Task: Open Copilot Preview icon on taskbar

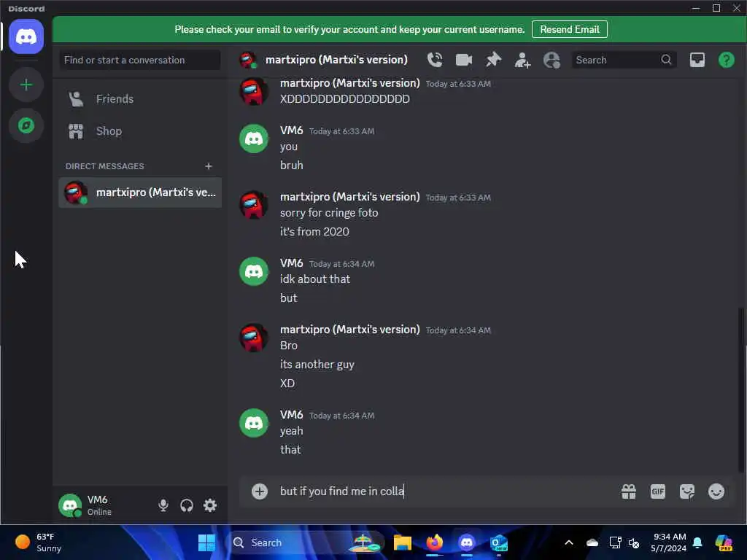Action: tap(724, 542)
